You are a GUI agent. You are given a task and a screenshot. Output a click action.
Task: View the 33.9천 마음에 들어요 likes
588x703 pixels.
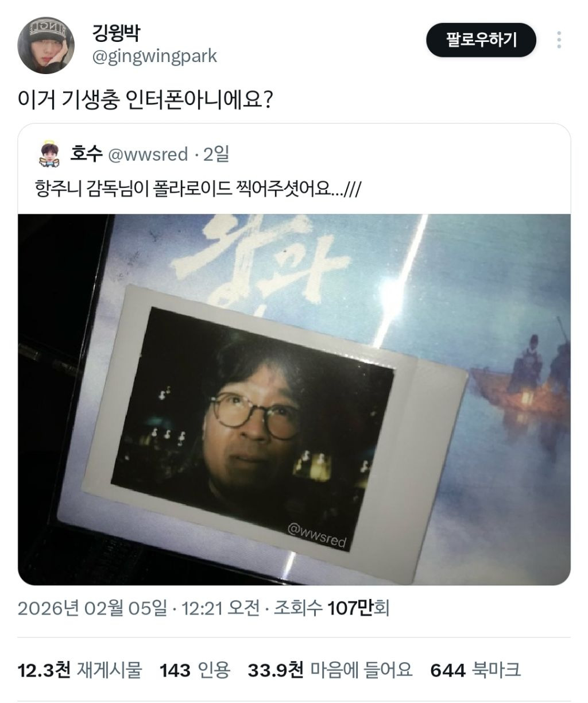click(330, 669)
